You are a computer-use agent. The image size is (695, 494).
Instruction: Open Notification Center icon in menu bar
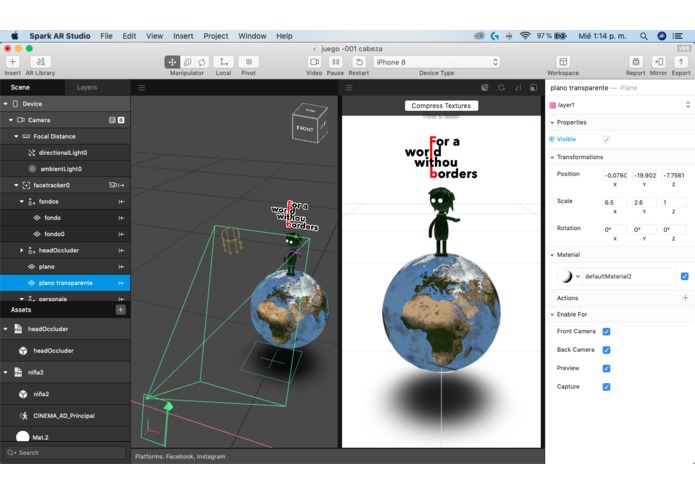pyautogui.click(x=678, y=36)
